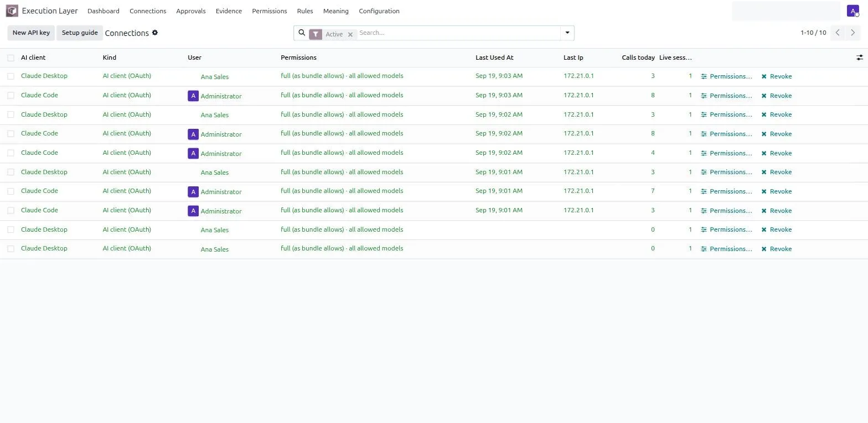868x423 pixels.
Task: Open Permissions for Claude Code 9:03 AM row
Action: point(726,96)
